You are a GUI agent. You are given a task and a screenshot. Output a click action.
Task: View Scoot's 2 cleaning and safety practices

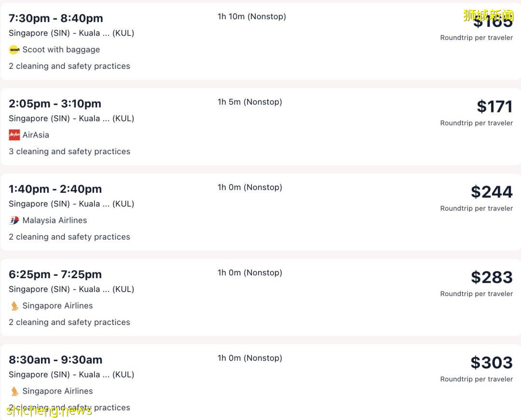point(69,66)
